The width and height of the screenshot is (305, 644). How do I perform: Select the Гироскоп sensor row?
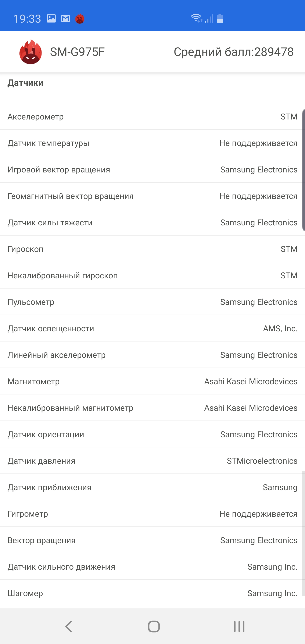(x=152, y=249)
